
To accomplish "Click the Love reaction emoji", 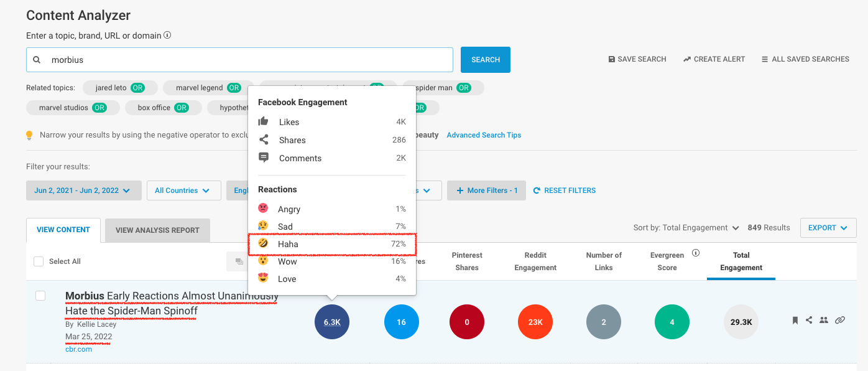I will point(263,278).
